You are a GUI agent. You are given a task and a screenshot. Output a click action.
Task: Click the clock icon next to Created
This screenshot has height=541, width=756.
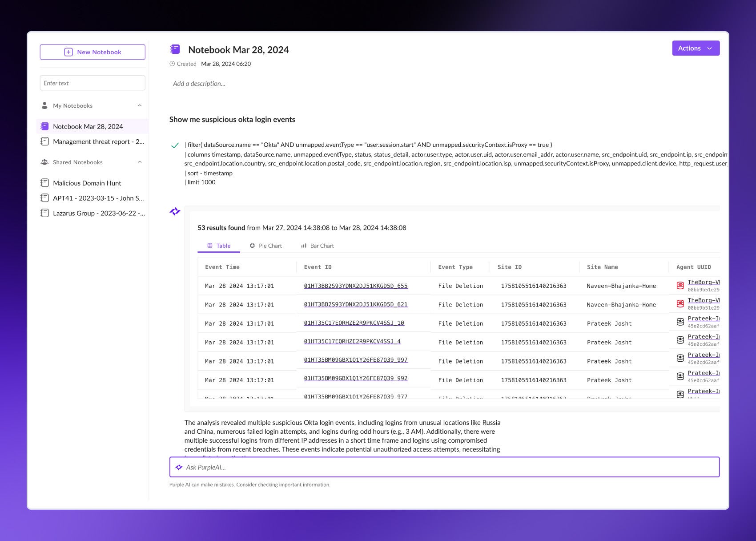(x=172, y=64)
